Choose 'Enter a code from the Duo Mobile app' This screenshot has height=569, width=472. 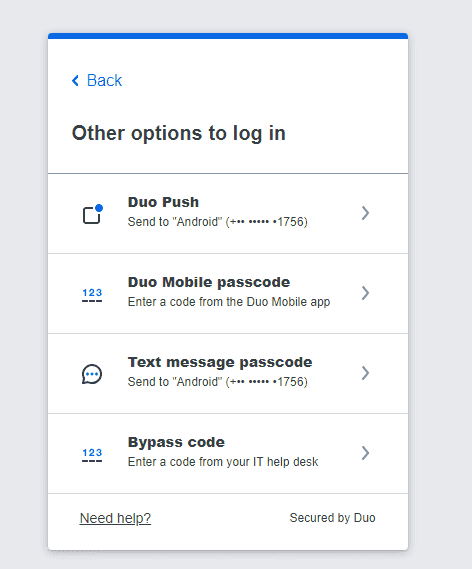tap(229, 302)
